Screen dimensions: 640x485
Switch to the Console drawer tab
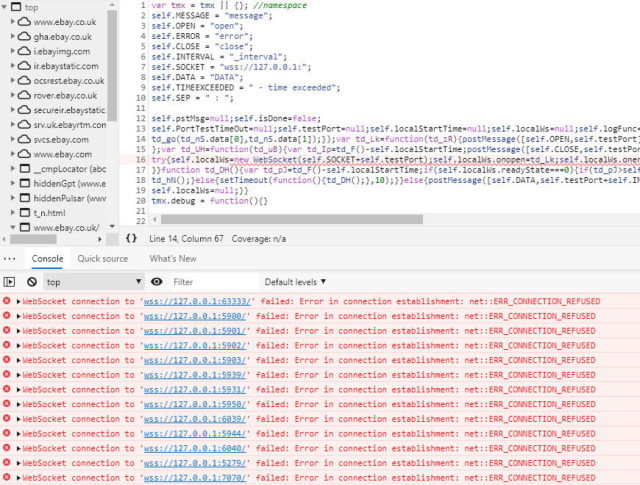(47, 259)
